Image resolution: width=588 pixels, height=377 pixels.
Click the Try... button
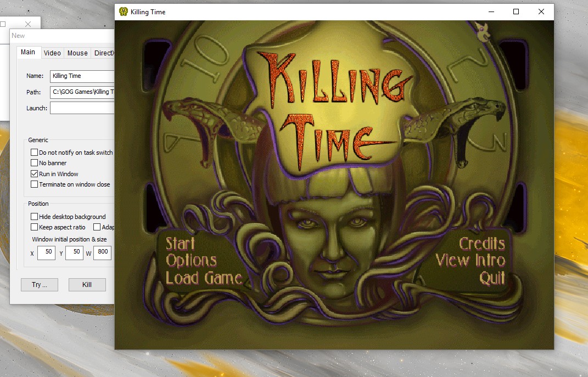40,285
